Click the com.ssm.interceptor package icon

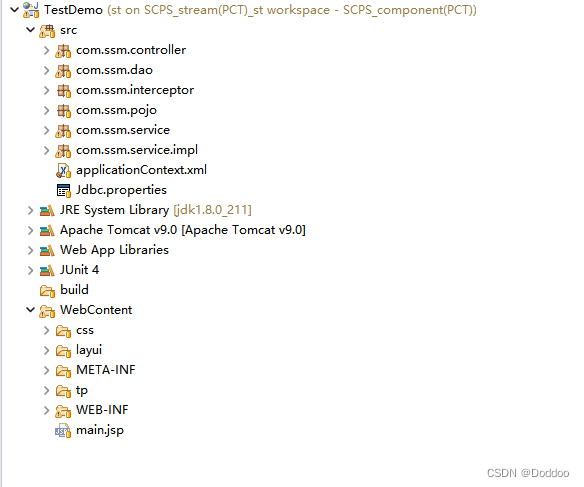63,90
